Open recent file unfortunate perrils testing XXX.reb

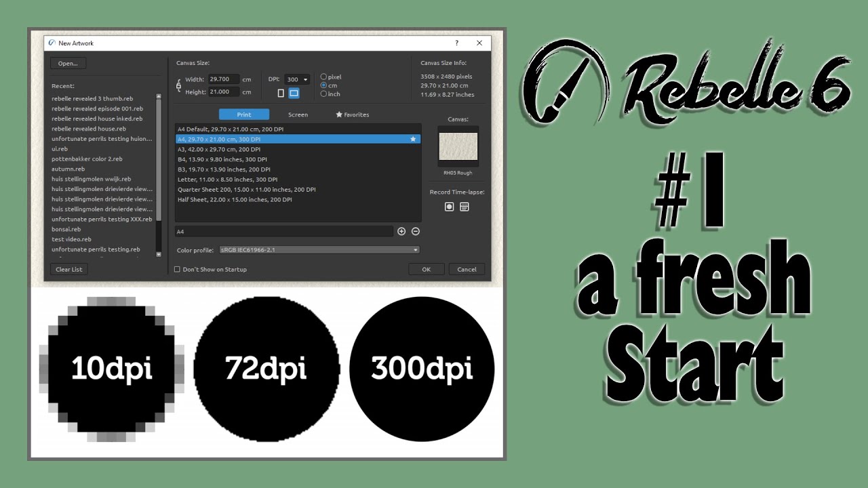(x=101, y=219)
